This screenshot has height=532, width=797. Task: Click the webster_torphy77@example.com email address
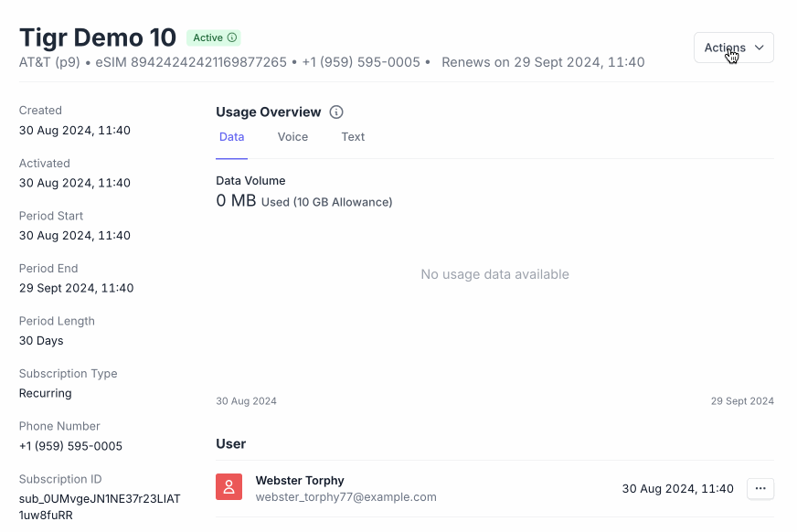(345, 497)
